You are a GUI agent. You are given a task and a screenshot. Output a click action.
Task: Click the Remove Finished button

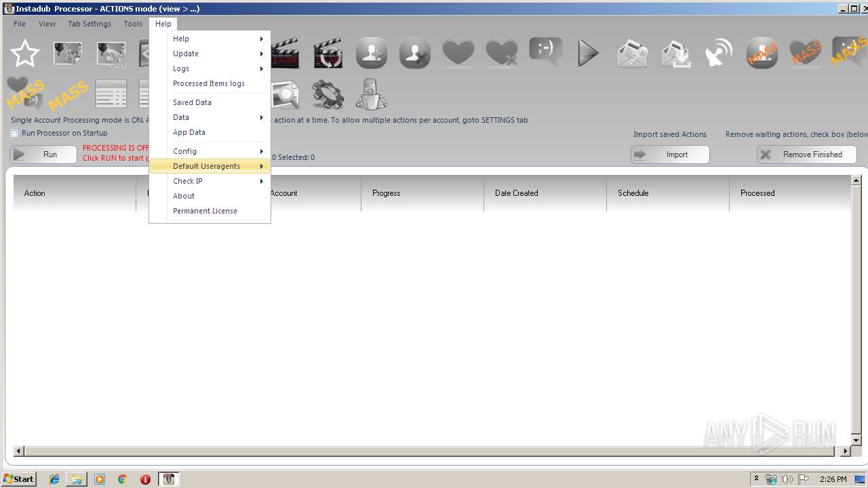coord(807,155)
